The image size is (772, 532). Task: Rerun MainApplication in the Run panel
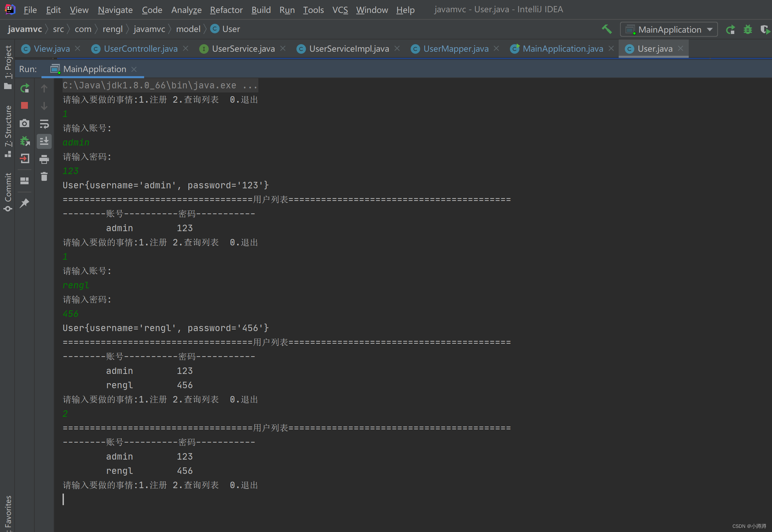point(25,88)
